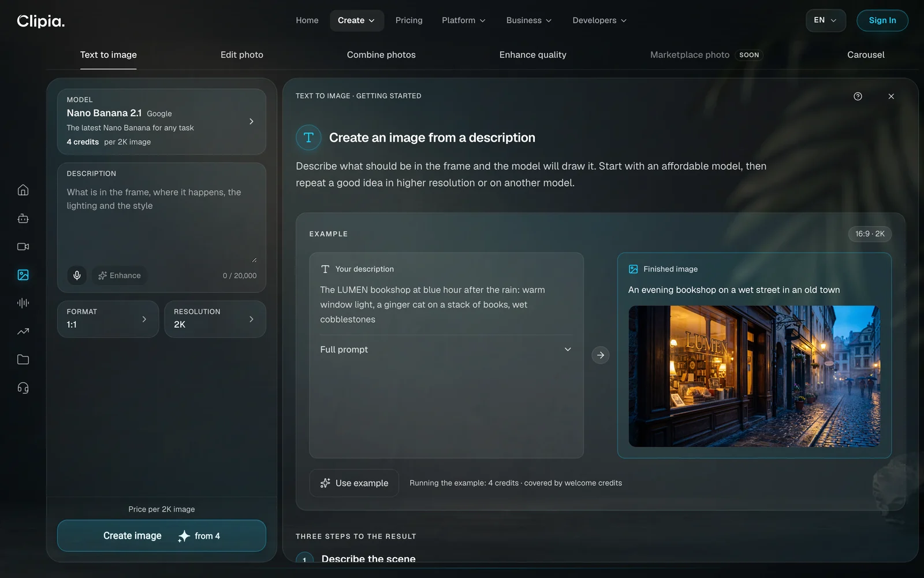Click the Sign In button
The width and height of the screenshot is (924, 578).
[882, 20]
